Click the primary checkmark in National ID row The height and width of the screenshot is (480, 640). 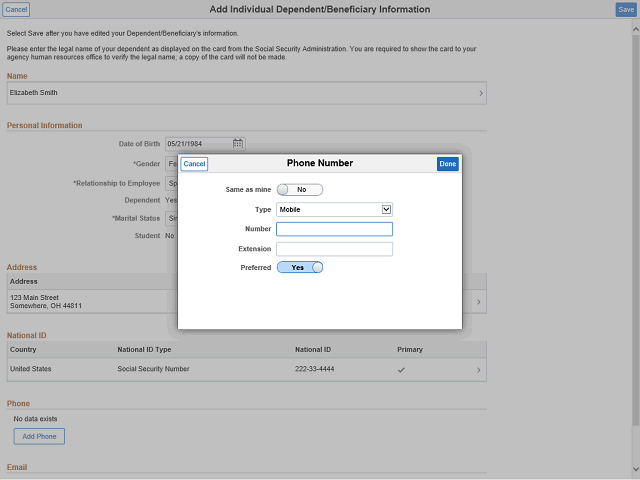[x=401, y=370]
